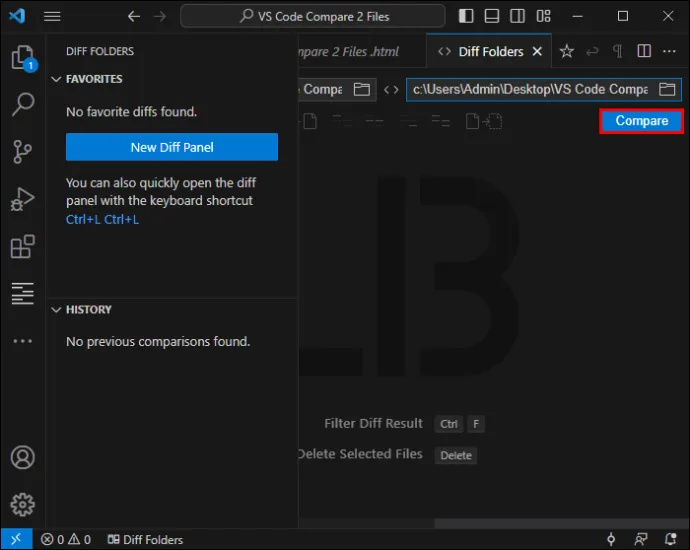Open the Search view
Viewport: 690px width, 550px height.
point(22,105)
